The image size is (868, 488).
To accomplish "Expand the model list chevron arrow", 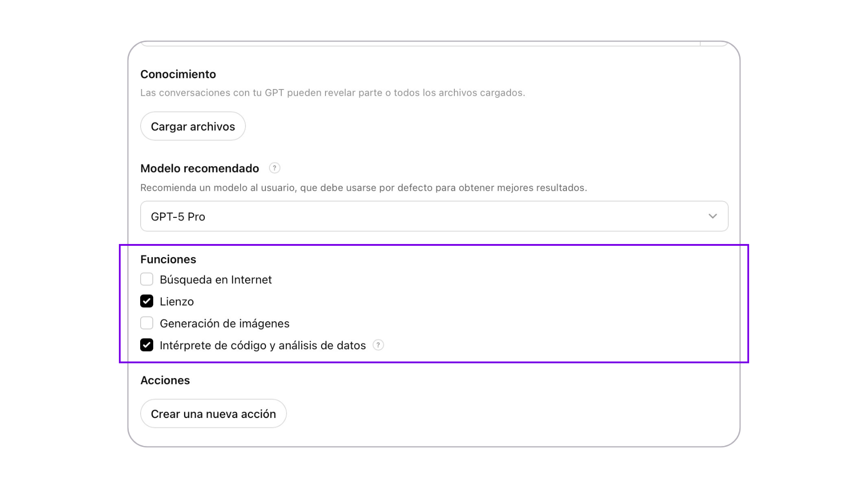I will tap(712, 216).
